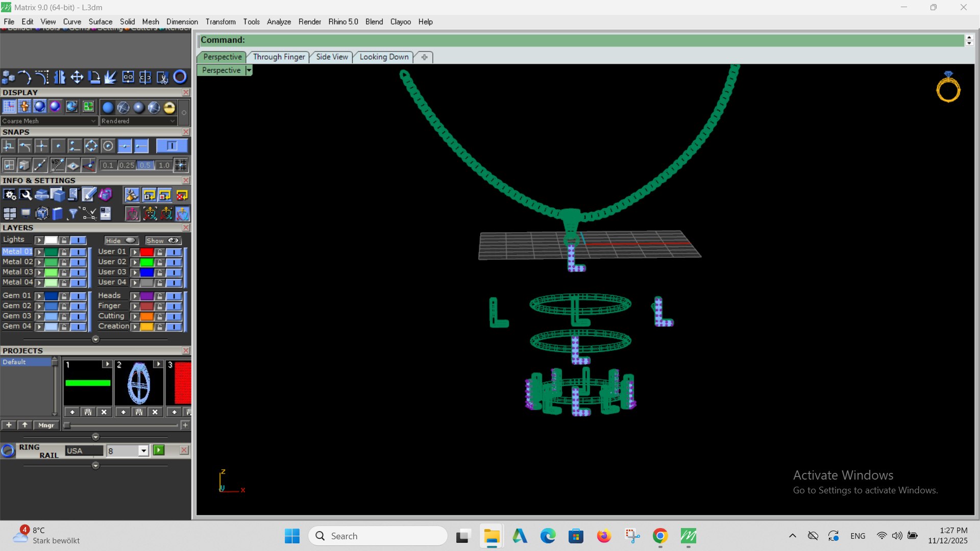Open the Clayoo menu
Screen dimensions: 980x551
coord(401,22)
